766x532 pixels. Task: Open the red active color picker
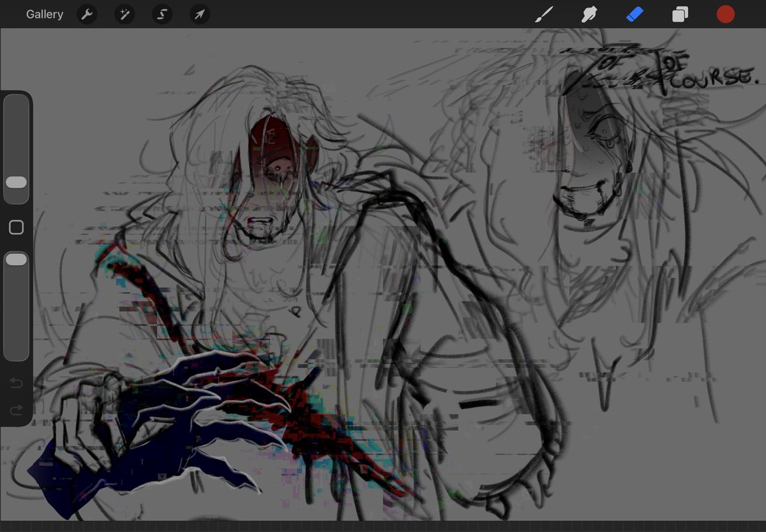[725, 14]
